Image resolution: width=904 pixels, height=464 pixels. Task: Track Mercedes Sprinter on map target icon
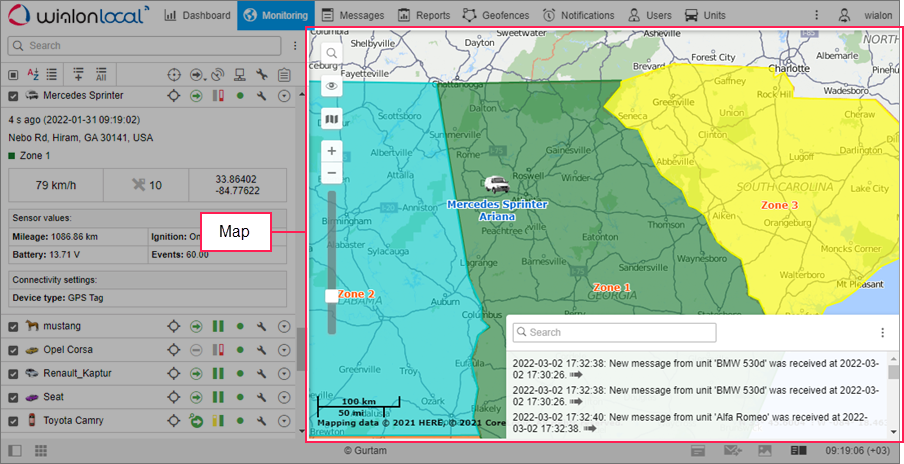[174, 96]
